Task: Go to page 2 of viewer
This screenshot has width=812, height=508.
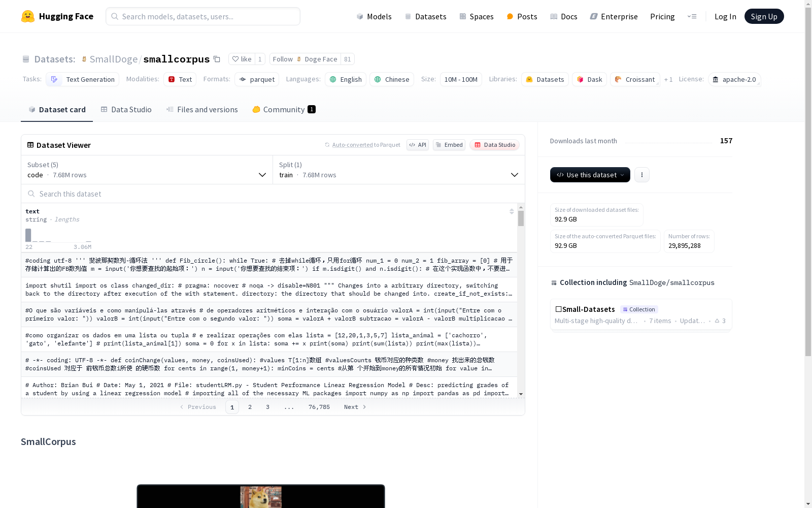Action: click(250, 407)
